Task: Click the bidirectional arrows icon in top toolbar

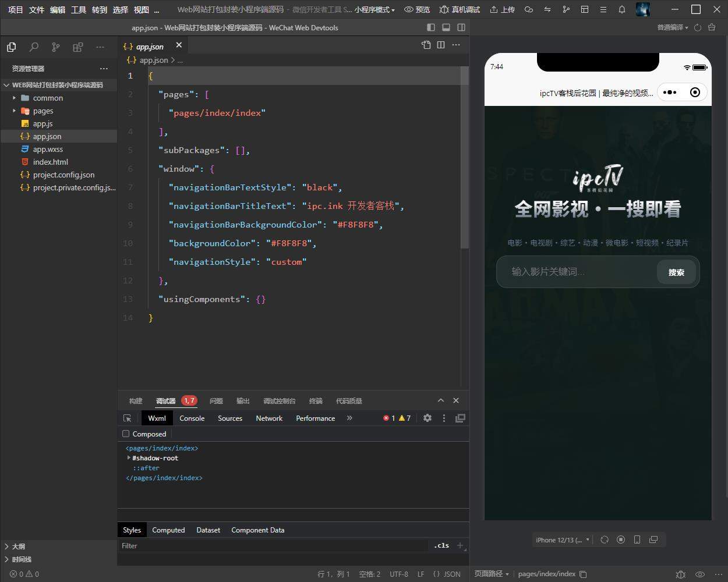Action: 547,9
